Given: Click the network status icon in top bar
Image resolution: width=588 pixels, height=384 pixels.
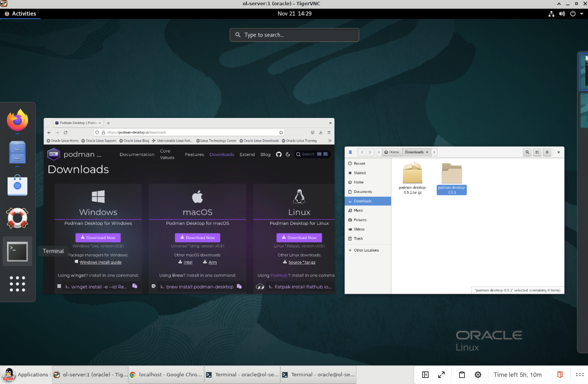Looking at the screenshot, I should point(551,14).
